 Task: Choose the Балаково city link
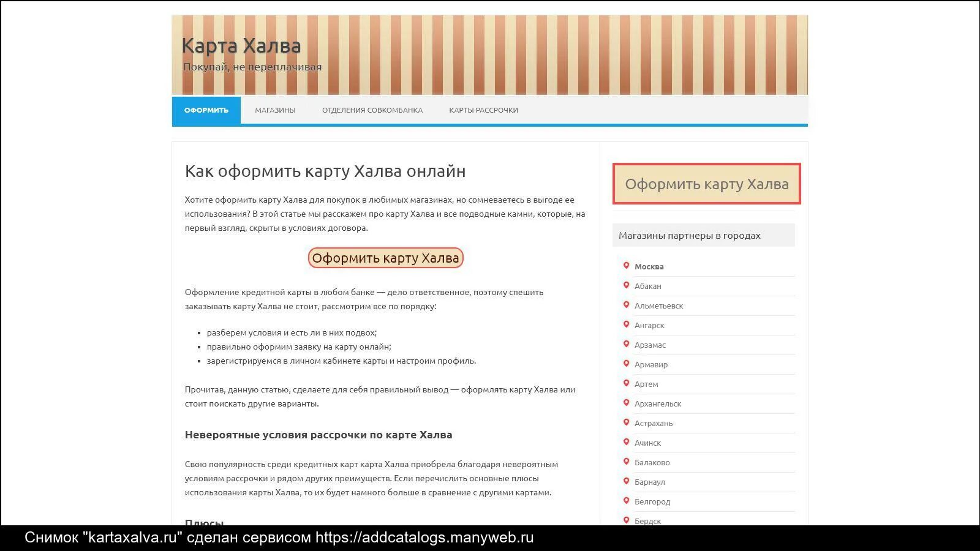click(652, 463)
